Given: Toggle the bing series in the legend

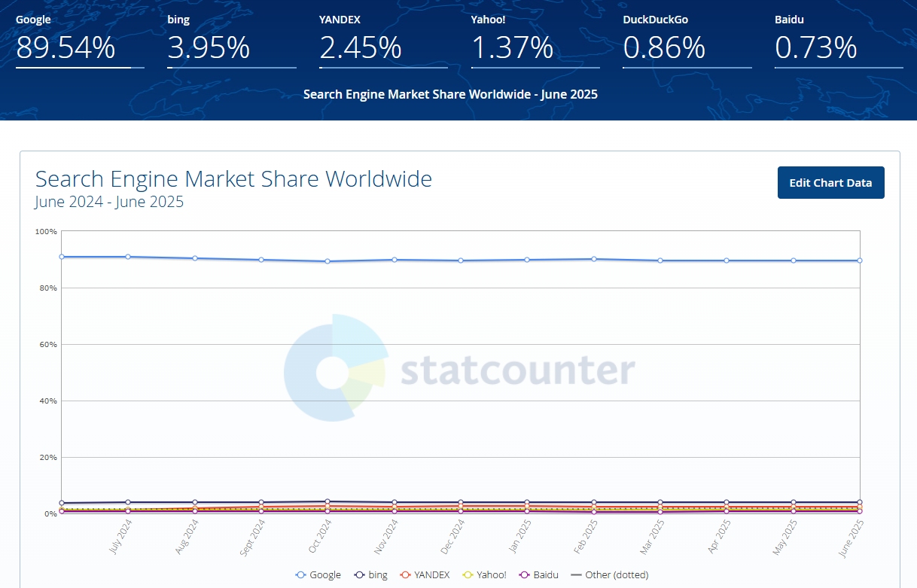Looking at the screenshot, I should (371, 574).
